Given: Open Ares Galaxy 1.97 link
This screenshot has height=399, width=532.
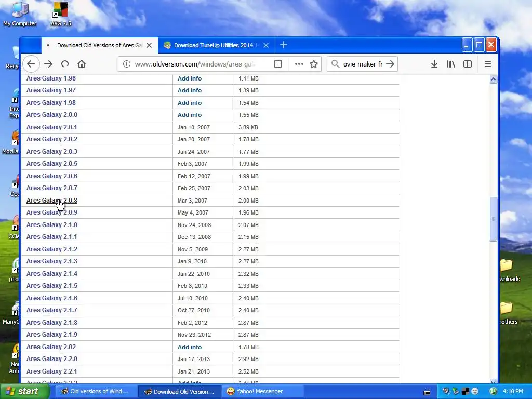Looking at the screenshot, I should coord(51,90).
